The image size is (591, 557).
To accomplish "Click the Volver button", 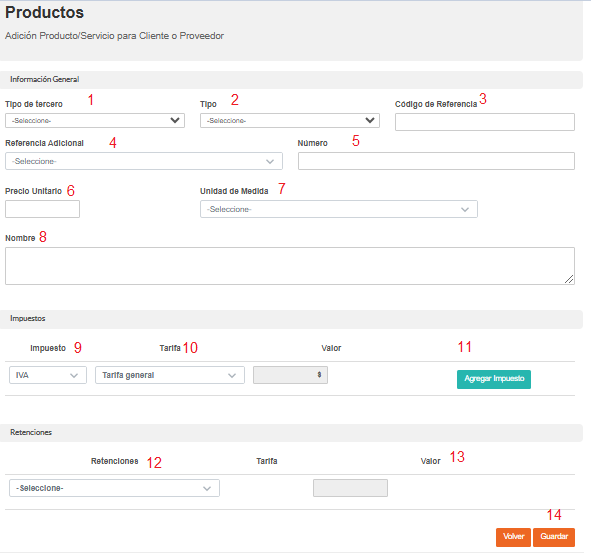I will [x=513, y=537].
